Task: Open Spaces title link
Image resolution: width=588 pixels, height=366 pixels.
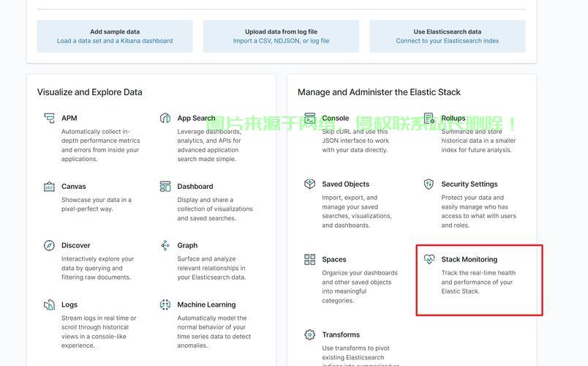Action: [333, 260]
